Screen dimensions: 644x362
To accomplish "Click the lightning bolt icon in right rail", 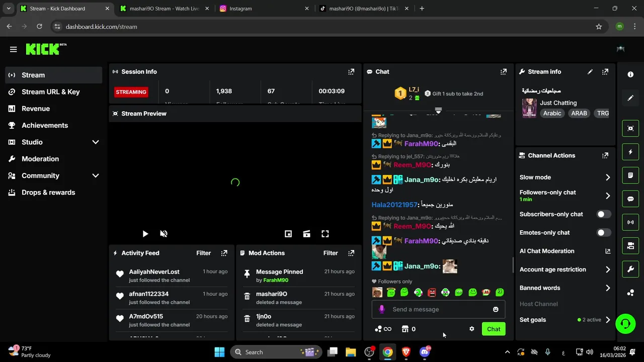I will click(630, 152).
